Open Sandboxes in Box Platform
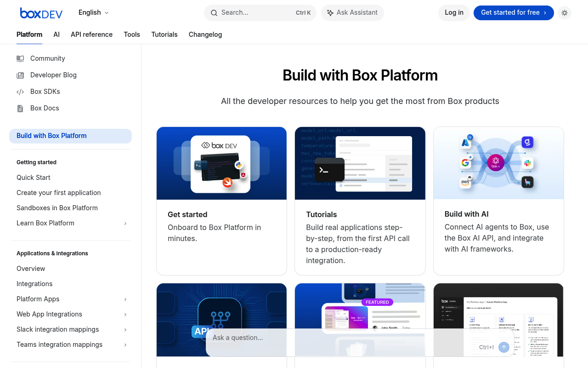Screen dimensions: 588x368 (57, 208)
